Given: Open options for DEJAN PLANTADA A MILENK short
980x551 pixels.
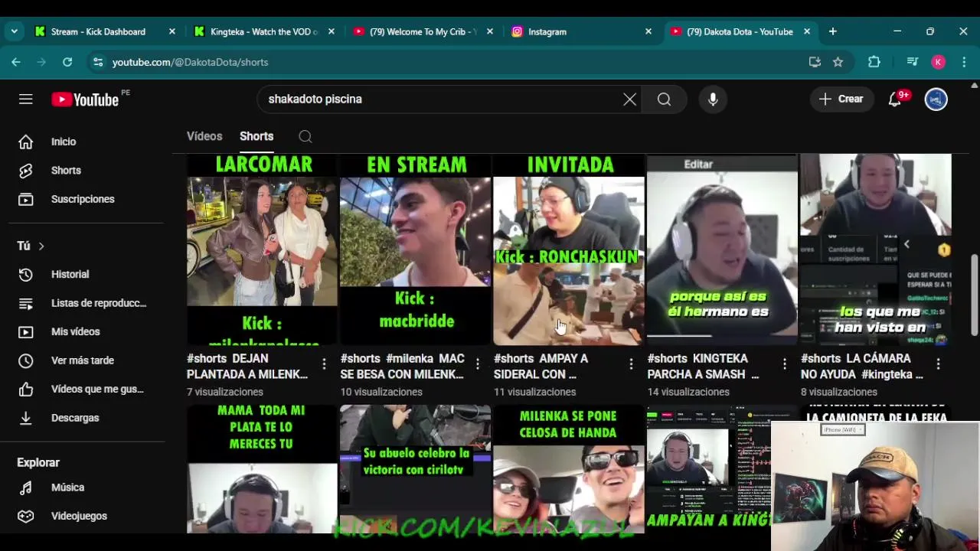Looking at the screenshot, I should click(x=324, y=364).
